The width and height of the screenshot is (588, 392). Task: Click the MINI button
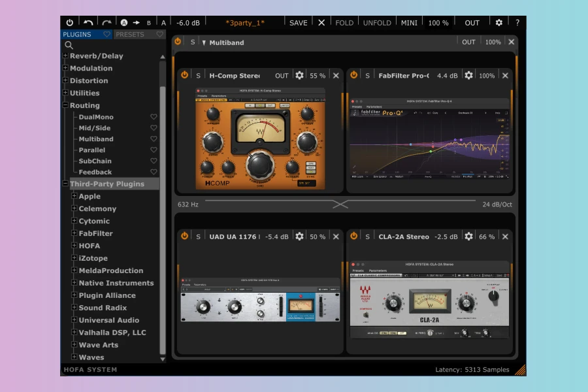point(409,23)
